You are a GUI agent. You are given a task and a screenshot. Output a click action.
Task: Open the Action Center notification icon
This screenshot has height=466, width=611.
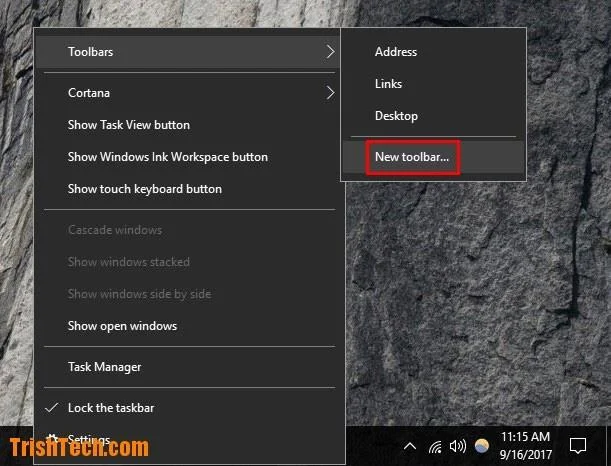tap(577, 446)
